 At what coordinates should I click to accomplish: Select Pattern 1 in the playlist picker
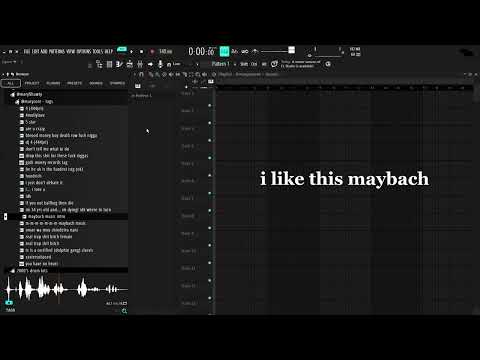point(142,96)
